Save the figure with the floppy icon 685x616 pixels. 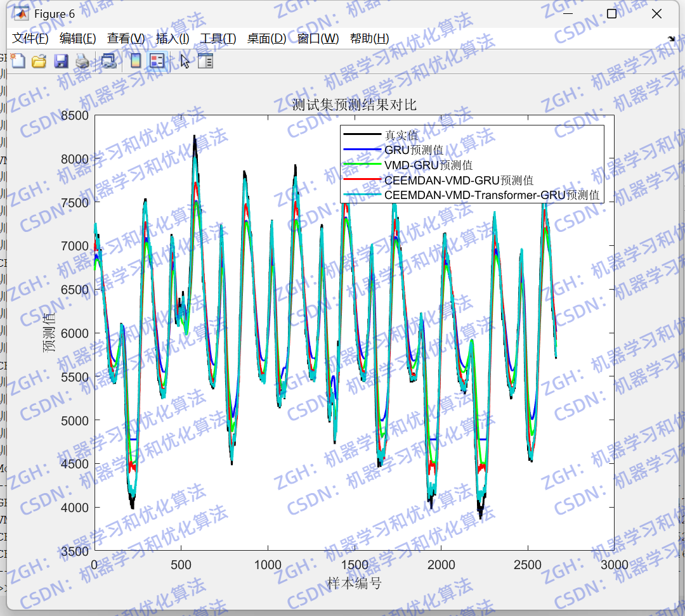click(x=61, y=61)
